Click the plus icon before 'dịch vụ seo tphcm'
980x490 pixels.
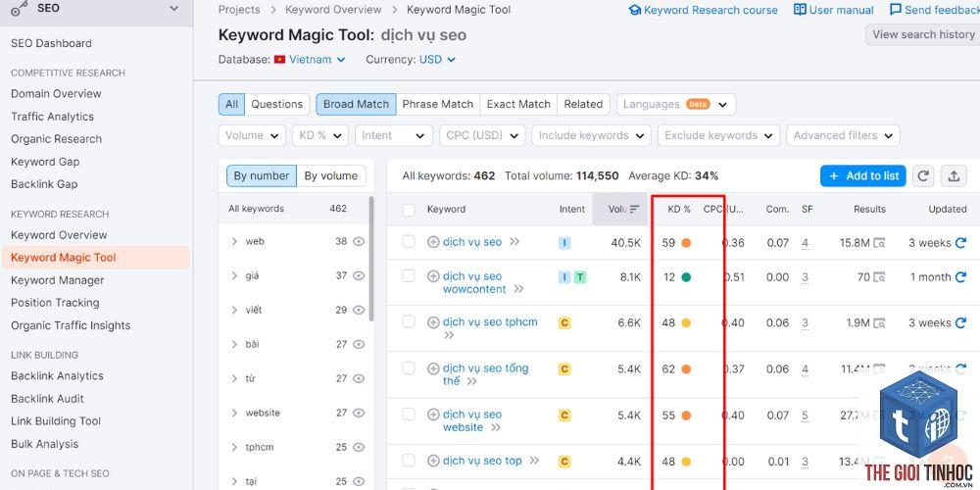tap(433, 322)
